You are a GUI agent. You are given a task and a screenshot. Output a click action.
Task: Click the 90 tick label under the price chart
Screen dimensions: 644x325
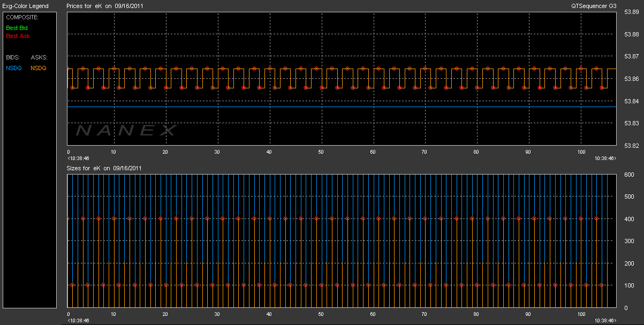528,152
